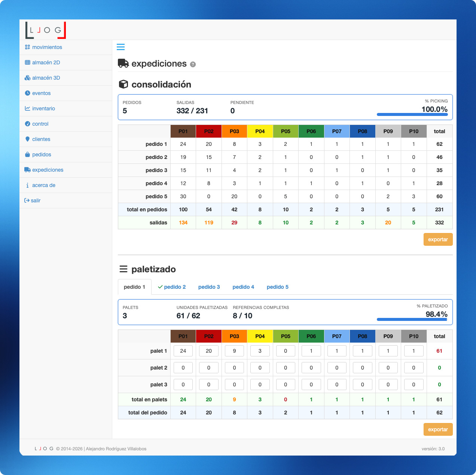Image resolution: width=476 pixels, height=475 pixels.
Task: Click the eventos clock icon
Action: point(27,93)
